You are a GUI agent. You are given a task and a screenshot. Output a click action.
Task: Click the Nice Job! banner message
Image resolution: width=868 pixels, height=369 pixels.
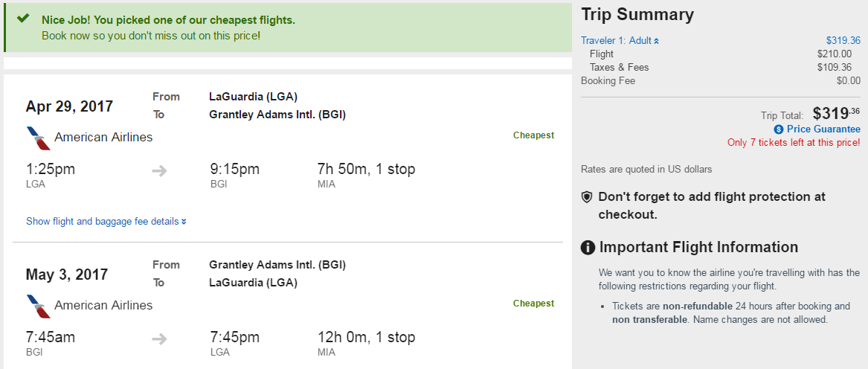(168, 20)
